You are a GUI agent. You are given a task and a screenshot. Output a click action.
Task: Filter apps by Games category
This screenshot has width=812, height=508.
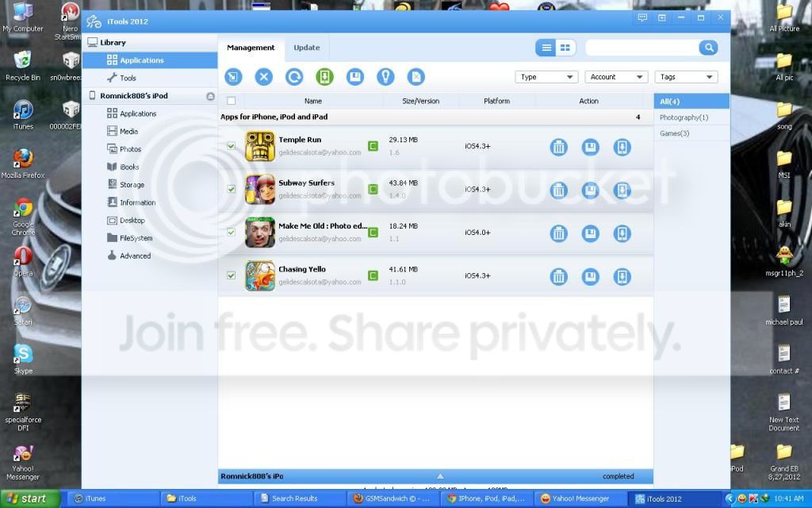point(675,133)
